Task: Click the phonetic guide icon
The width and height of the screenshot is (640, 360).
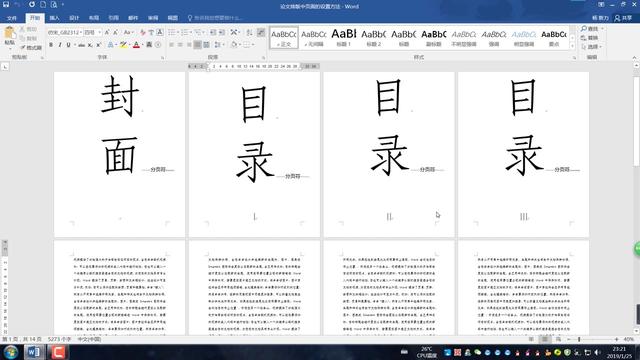Action: (x=151, y=32)
